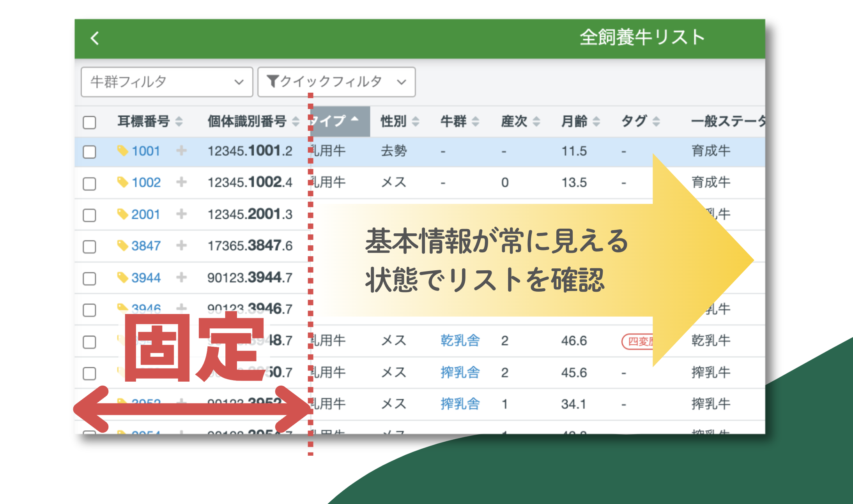
Task: Check the checkbox in the 乾乳舎 row
Action: click(89, 342)
